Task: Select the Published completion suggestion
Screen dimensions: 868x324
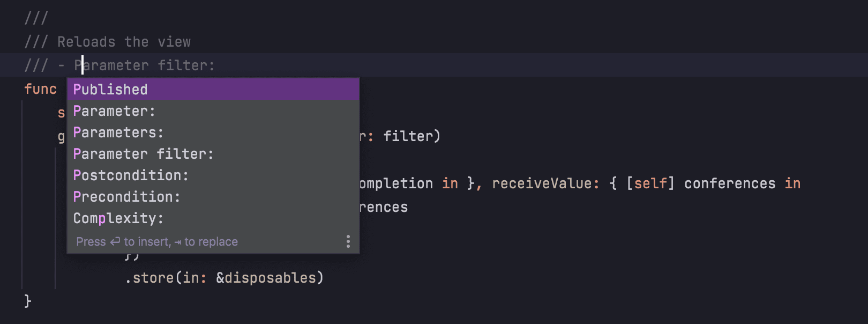Action: [110, 90]
